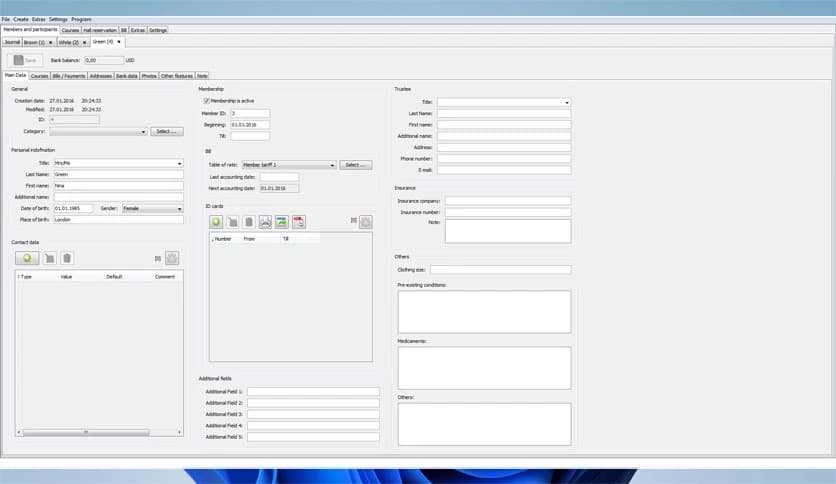Click into the Place of birth field

(x=118, y=220)
